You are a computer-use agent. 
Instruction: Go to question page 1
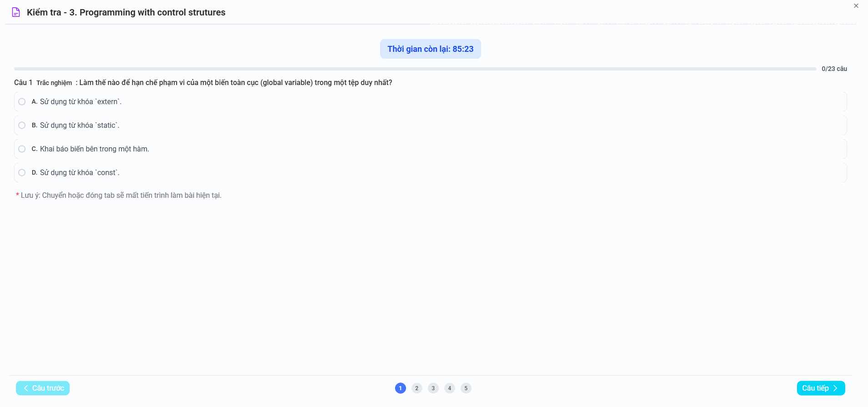[x=400, y=388]
